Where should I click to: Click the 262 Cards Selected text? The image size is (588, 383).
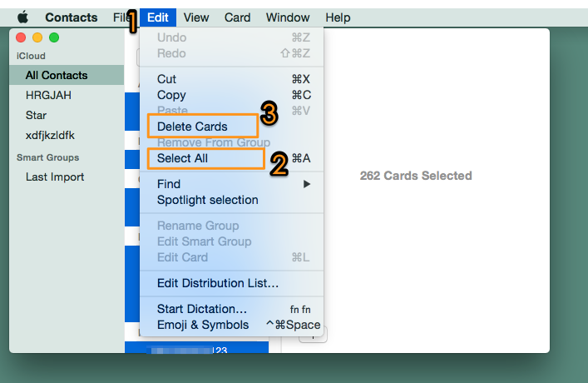[416, 176]
